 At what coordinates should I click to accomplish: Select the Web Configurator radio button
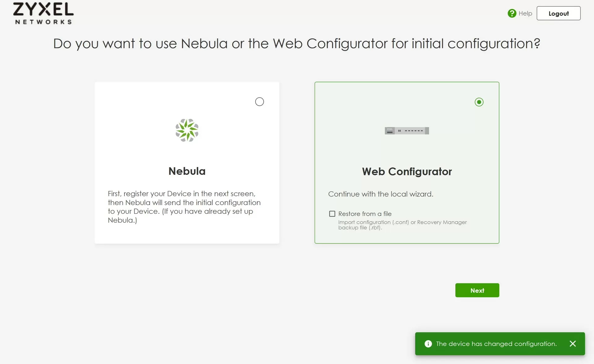point(479,102)
